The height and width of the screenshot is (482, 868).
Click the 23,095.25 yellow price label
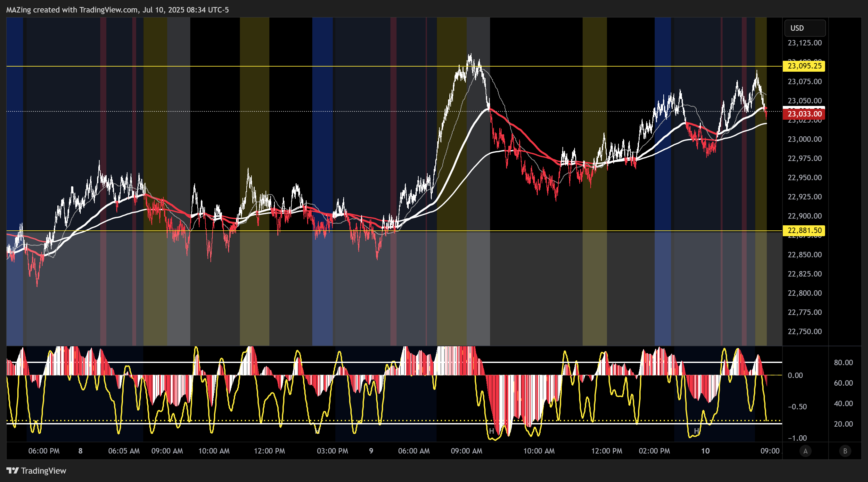coord(804,66)
